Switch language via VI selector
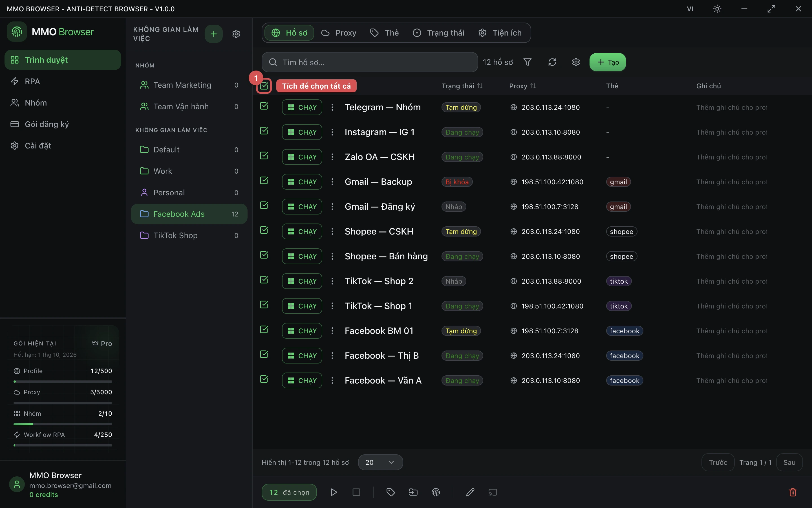812x508 pixels. click(690, 9)
